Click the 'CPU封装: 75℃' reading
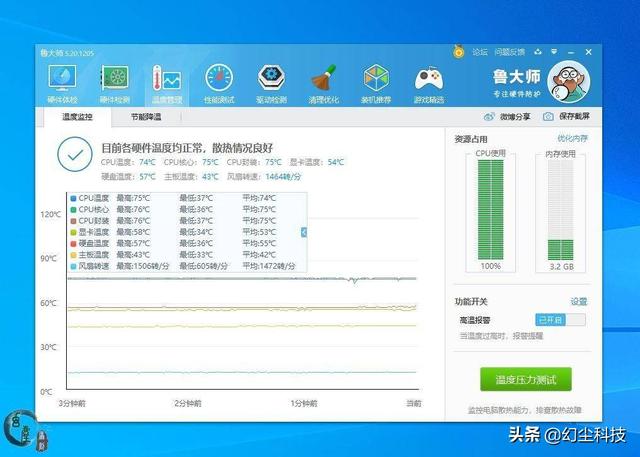 [x=254, y=162]
